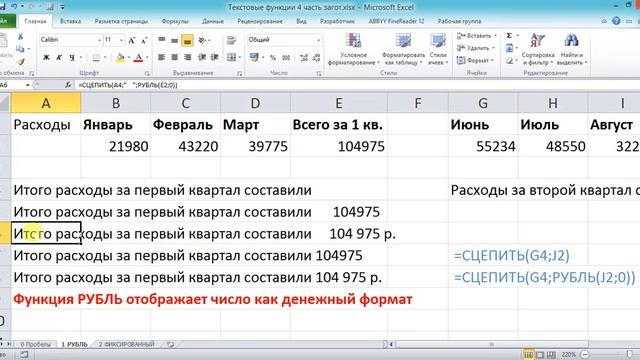
Task: Expand Условное форматирование dropdown
Action: click(353, 50)
